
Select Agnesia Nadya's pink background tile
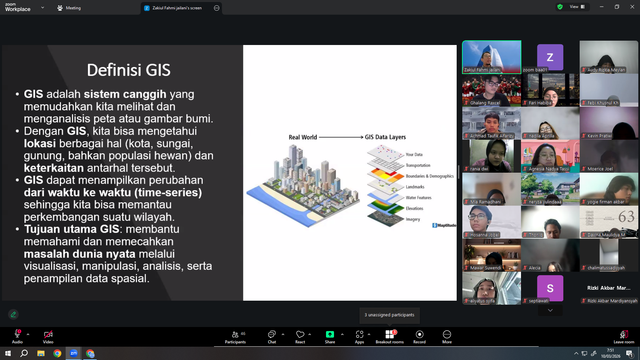550,156
